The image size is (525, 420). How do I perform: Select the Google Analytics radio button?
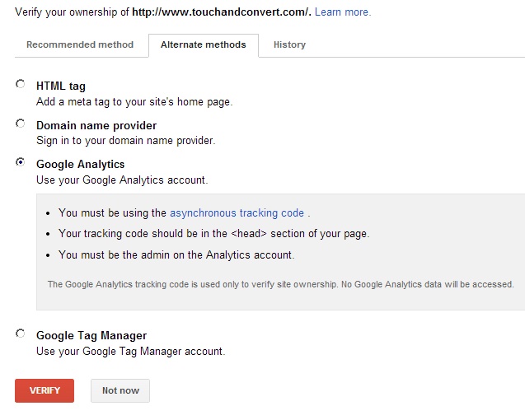[x=21, y=162]
